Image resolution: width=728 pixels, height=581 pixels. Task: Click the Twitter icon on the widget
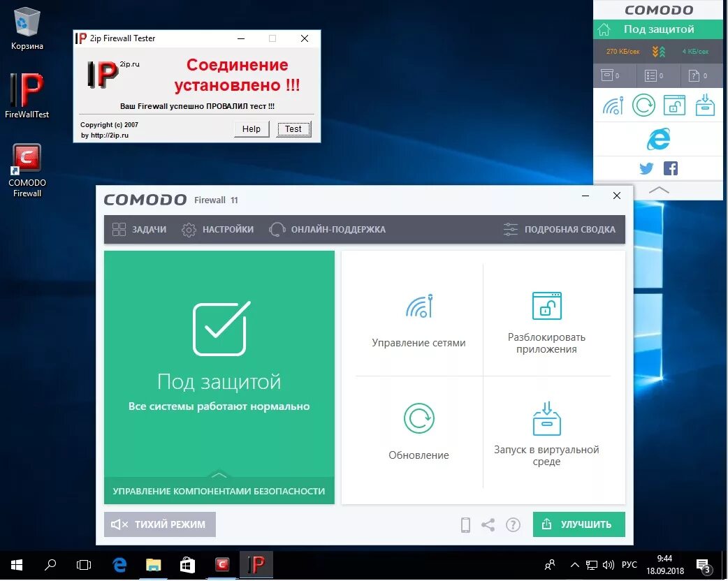pos(646,168)
